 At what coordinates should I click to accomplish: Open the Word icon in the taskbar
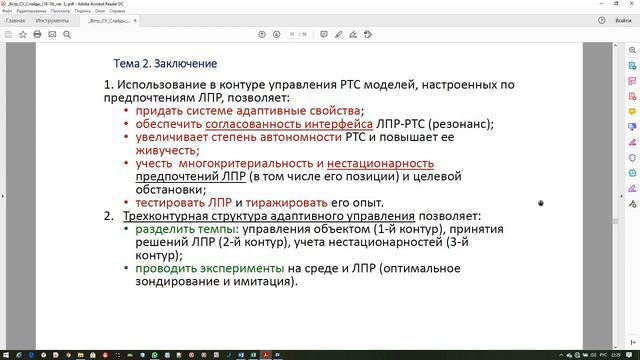241,355
